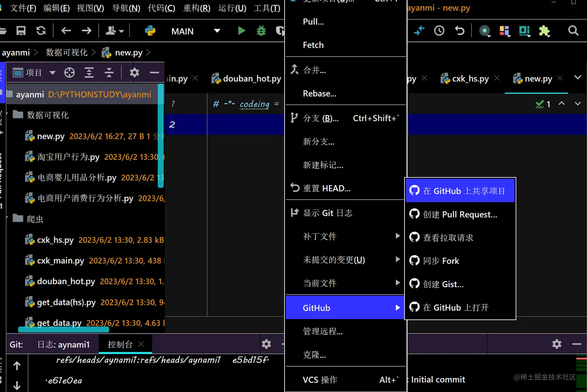Start debugging with the green bug icon
The image size is (587, 392).
pyautogui.click(x=261, y=31)
